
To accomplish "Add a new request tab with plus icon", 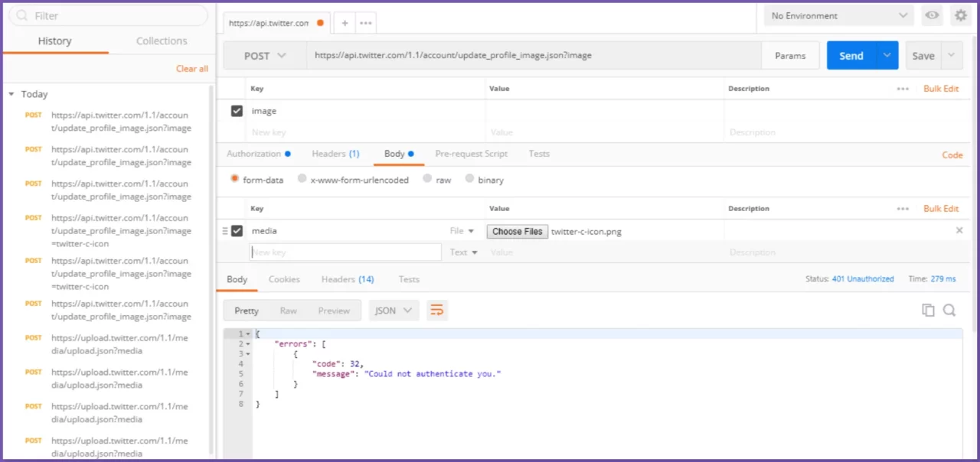I will 345,23.
